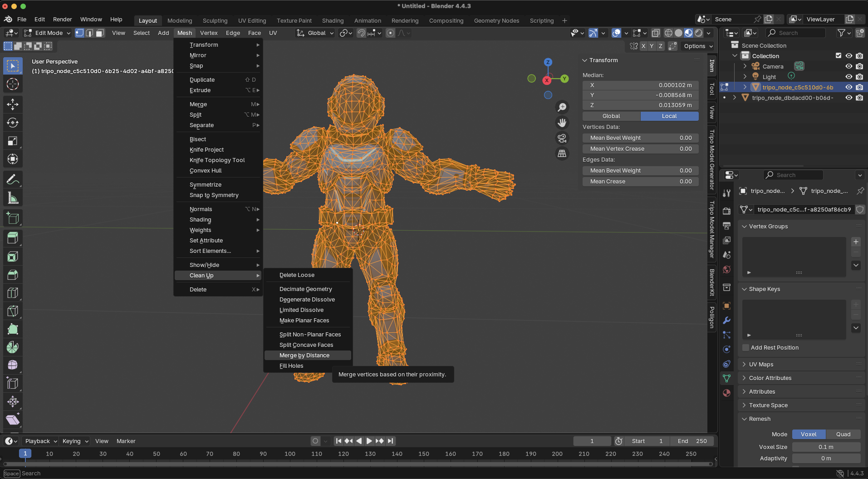Image resolution: width=868 pixels, height=479 pixels.
Task: Select the Measure tool
Action: (13, 198)
